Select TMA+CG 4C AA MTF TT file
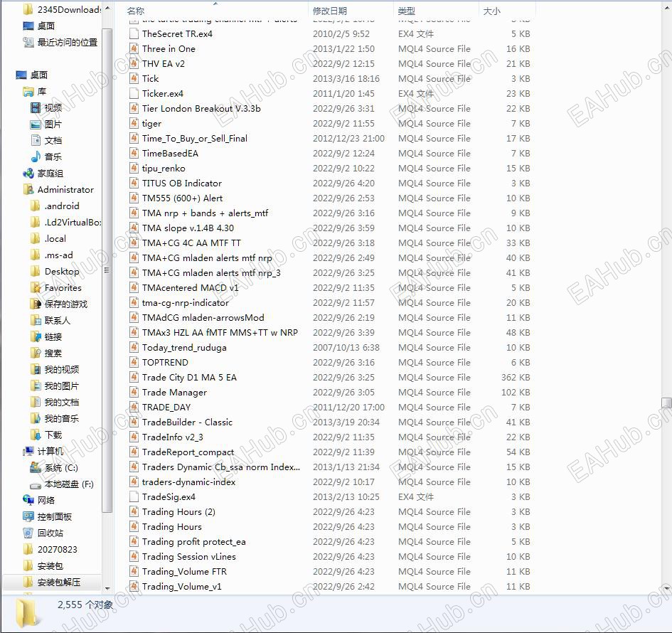Image resolution: width=672 pixels, height=633 pixels. click(191, 243)
